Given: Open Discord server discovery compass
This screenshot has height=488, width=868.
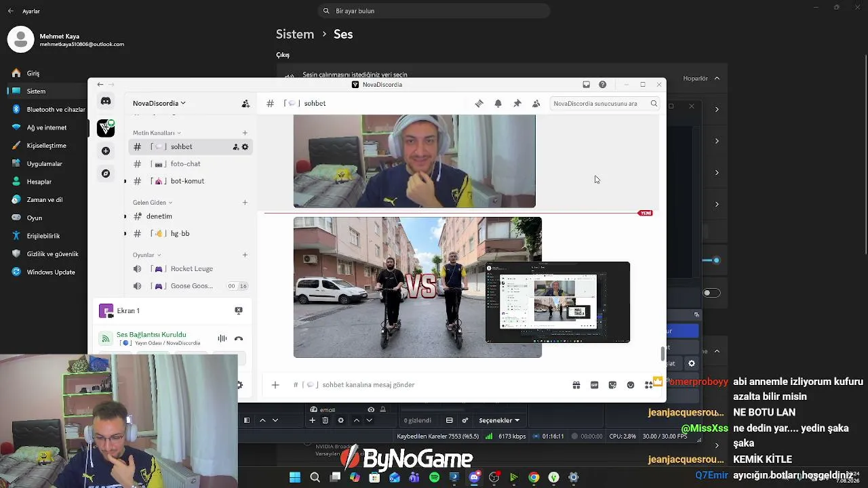Looking at the screenshot, I should pos(106,174).
